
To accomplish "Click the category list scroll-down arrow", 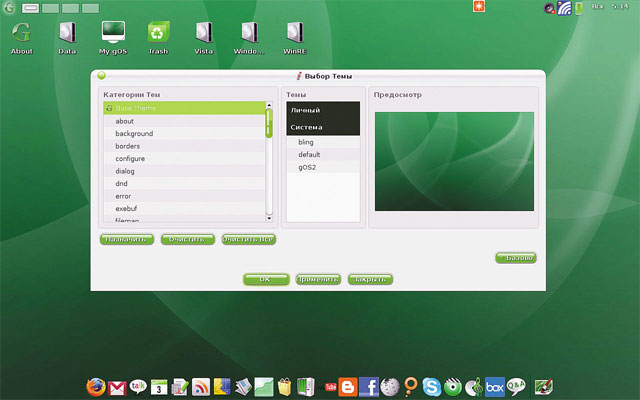I will 269,218.
